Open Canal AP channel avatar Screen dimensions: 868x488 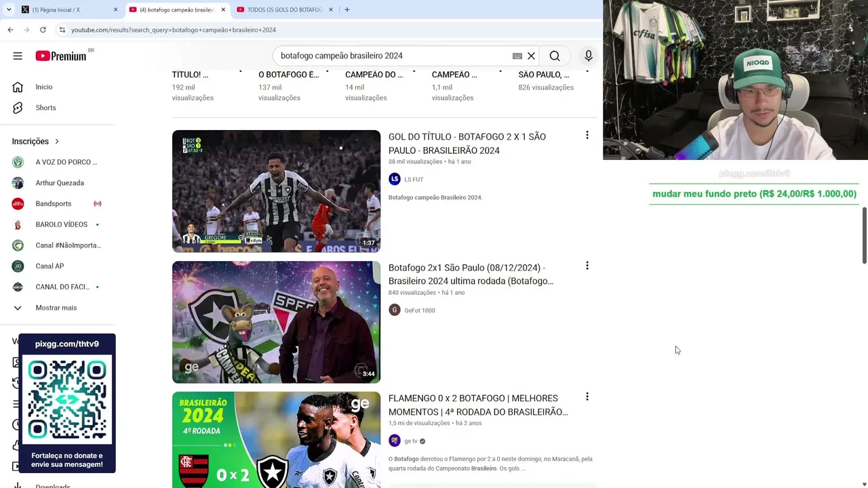point(18,266)
